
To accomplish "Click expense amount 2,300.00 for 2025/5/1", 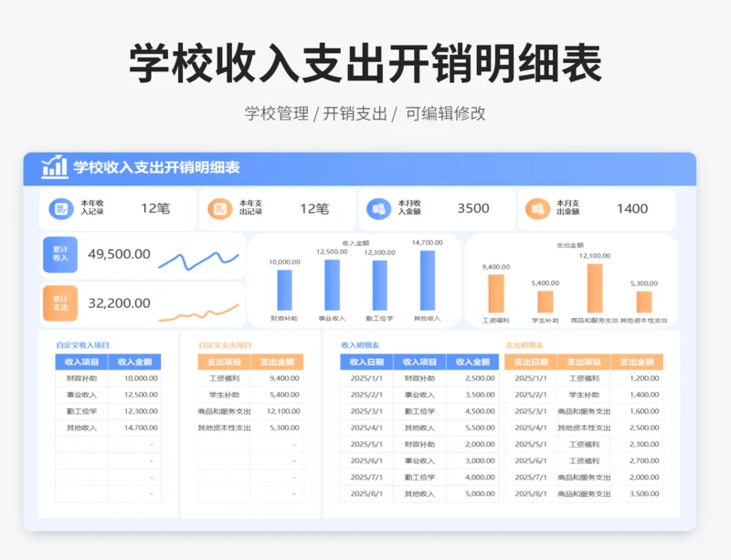I will (x=637, y=444).
